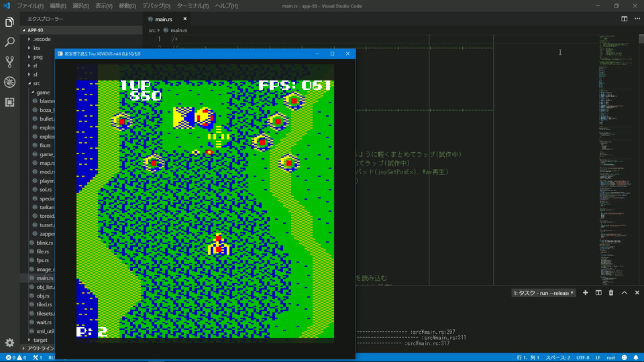Viewport: 644px width, 362px height.
Task: Expand the target folder
Action: [40, 341]
